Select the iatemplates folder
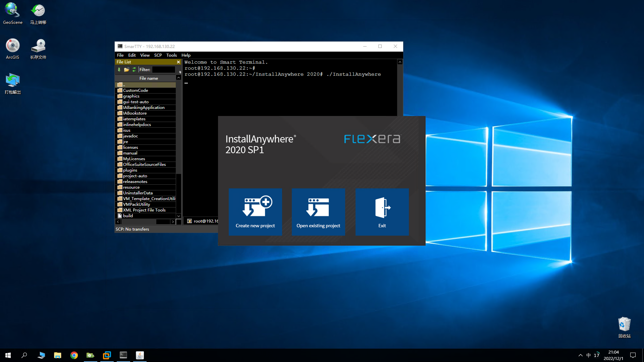 tap(146, 119)
